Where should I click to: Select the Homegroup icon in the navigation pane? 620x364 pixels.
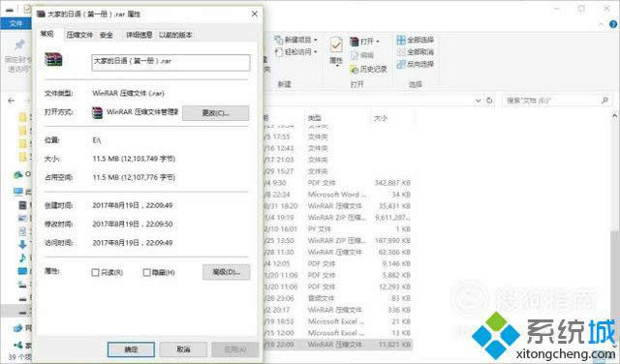18,345
